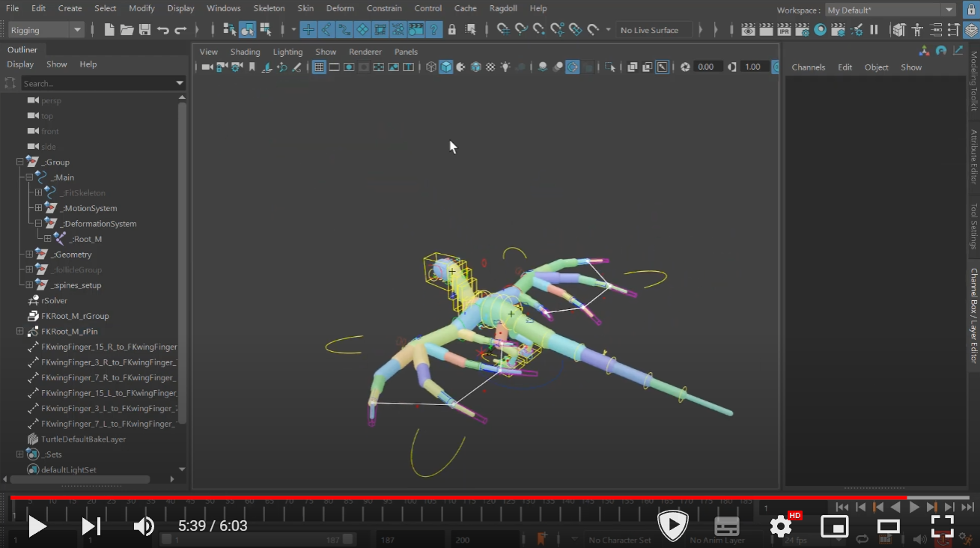Open the Skeleton menu
The height and width of the screenshot is (548, 980).
269,8
